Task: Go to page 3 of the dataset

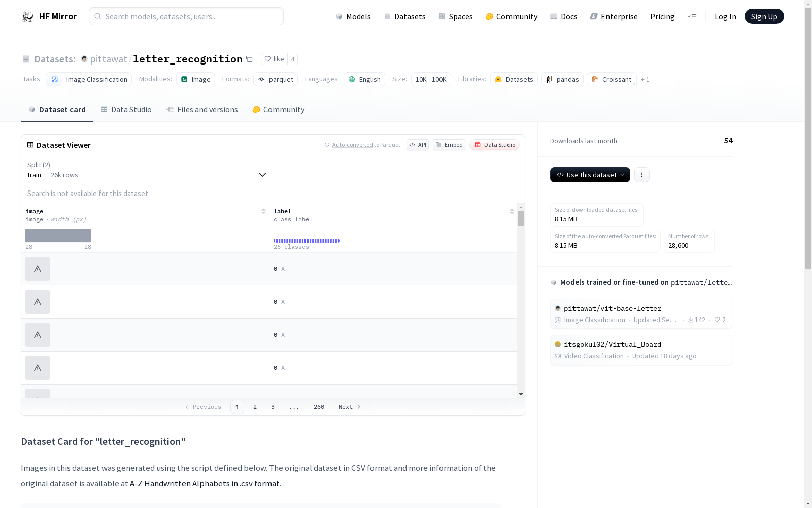Action: tap(273, 407)
